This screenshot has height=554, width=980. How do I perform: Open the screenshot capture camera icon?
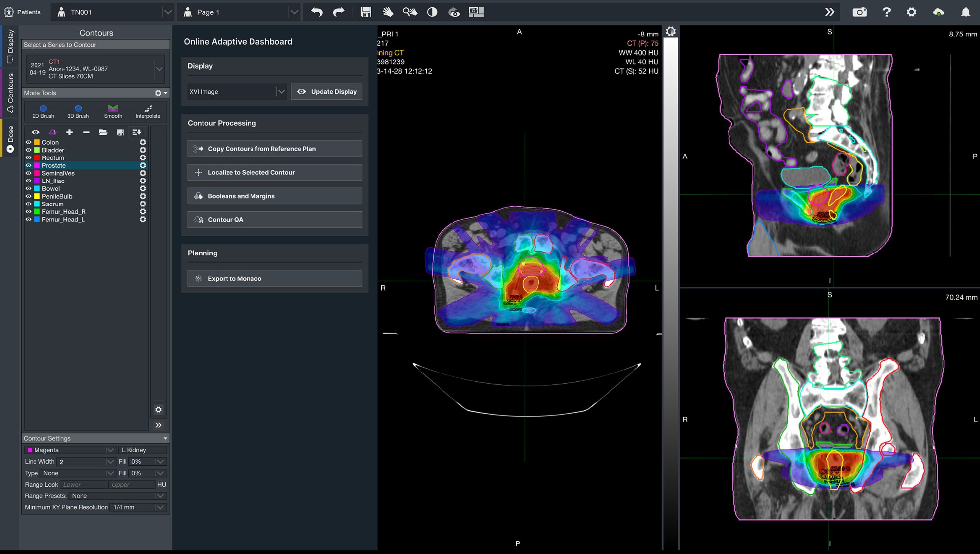click(x=859, y=12)
